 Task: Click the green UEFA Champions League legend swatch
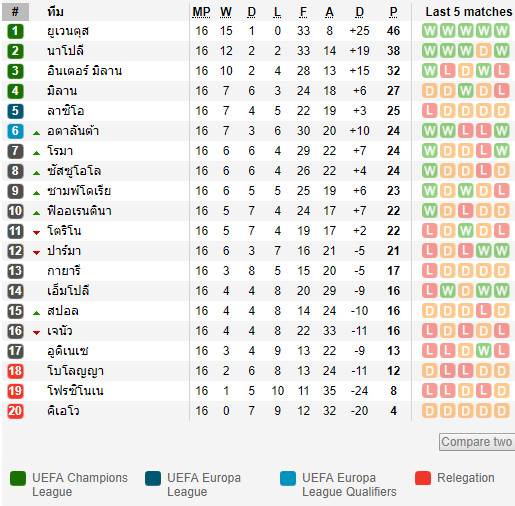(x=18, y=478)
